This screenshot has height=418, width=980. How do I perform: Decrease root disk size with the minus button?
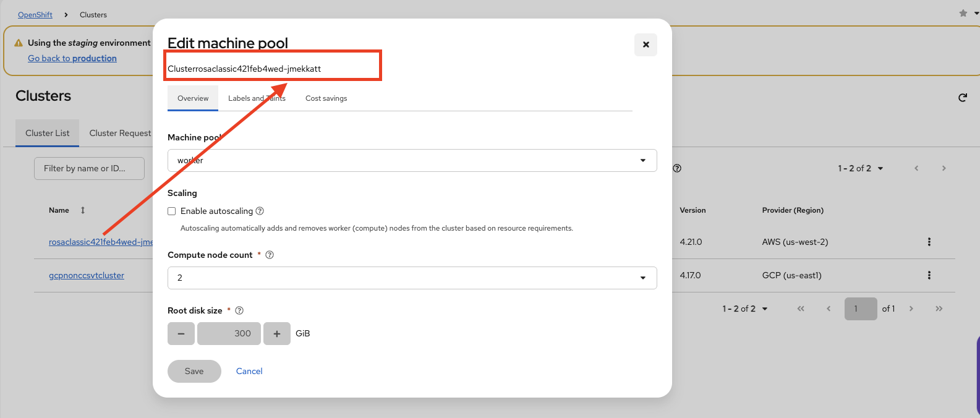point(181,333)
